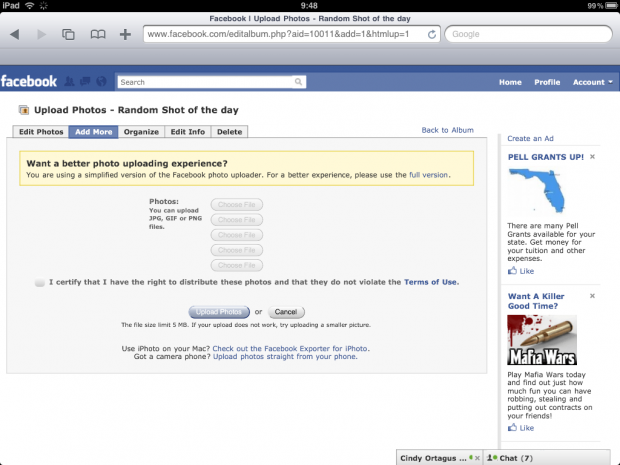Image resolution: width=620 pixels, height=465 pixels.
Task: Select the Add More tab
Action: point(93,132)
